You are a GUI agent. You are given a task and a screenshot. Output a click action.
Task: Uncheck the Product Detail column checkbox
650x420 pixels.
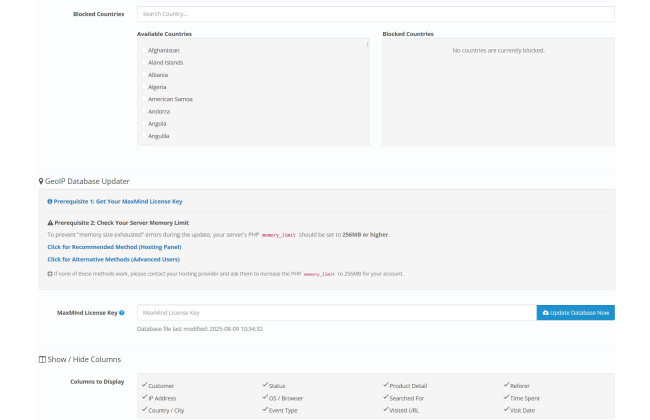386,385
